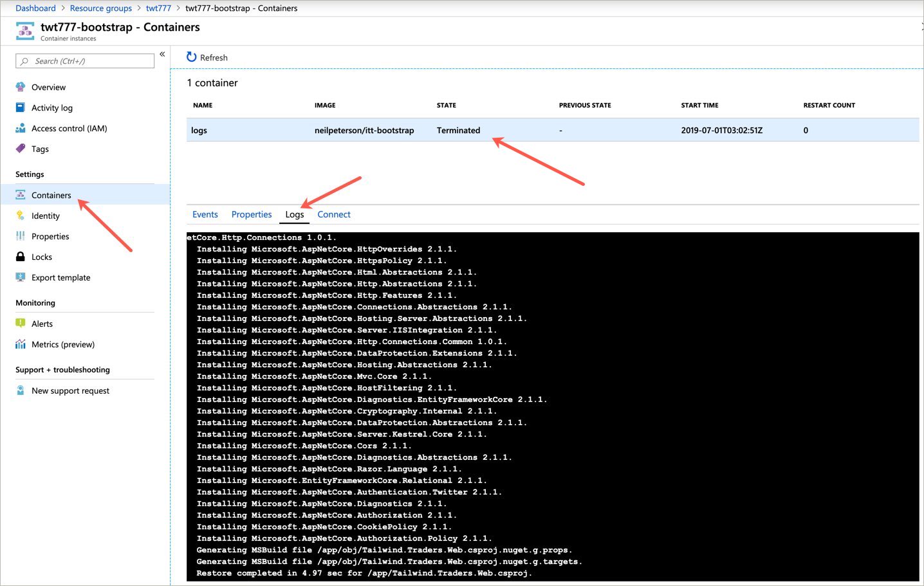Select the logs container row name

coord(199,131)
